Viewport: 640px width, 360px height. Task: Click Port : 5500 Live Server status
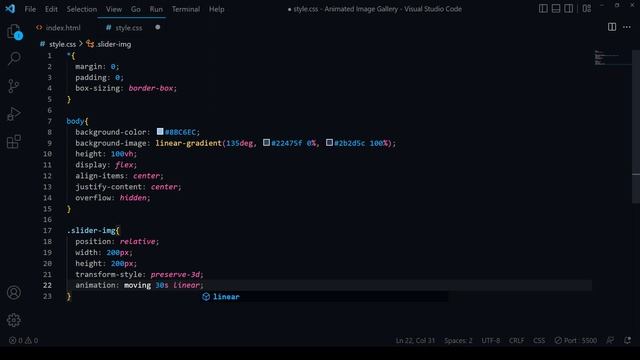[576, 340]
